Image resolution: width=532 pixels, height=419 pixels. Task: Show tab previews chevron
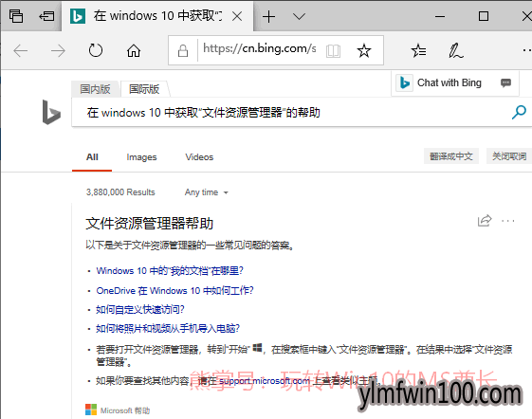pyautogui.click(x=299, y=16)
